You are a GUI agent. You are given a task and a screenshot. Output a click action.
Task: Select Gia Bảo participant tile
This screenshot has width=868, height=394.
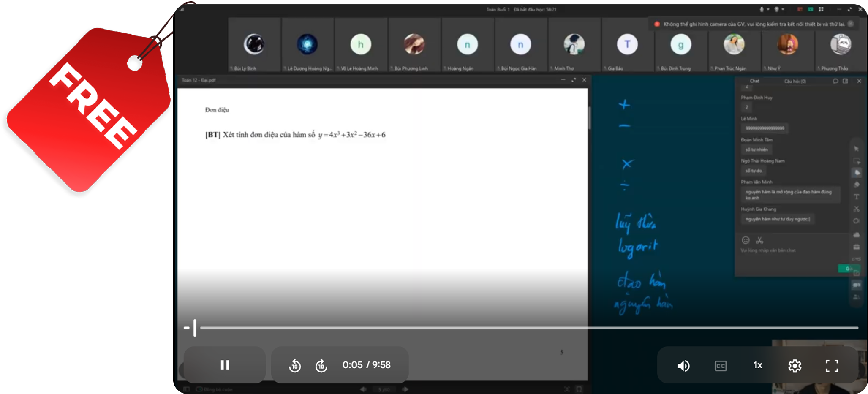[628, 45]
